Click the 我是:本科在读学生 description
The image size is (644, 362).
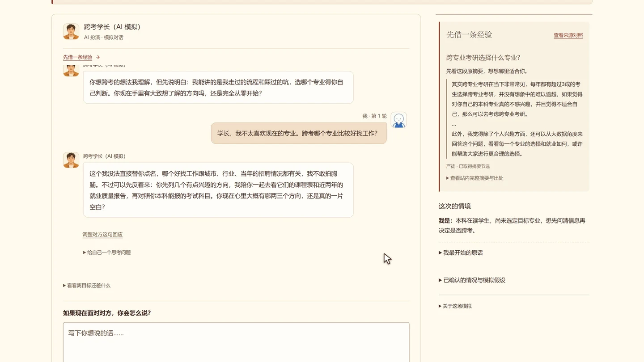click(x=514, y=226)
